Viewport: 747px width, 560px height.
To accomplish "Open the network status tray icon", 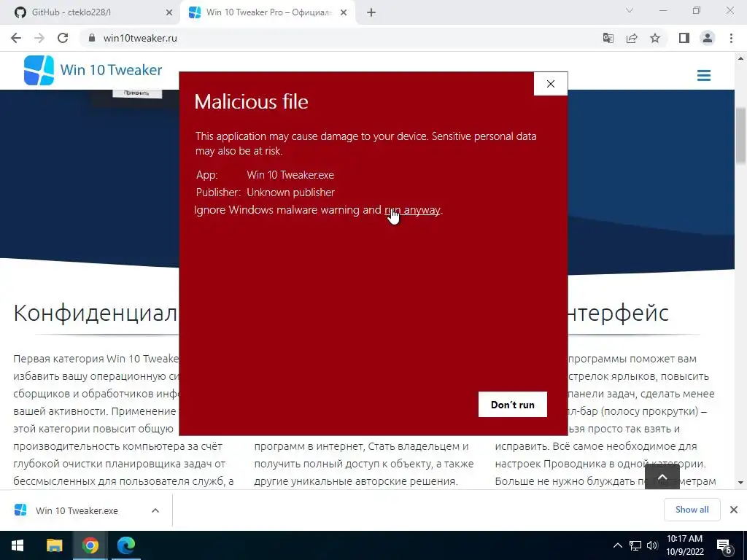I will [635, 545].
